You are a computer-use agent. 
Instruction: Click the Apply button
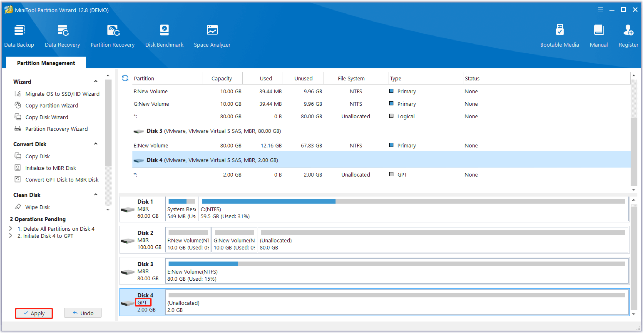pos(34,313)
